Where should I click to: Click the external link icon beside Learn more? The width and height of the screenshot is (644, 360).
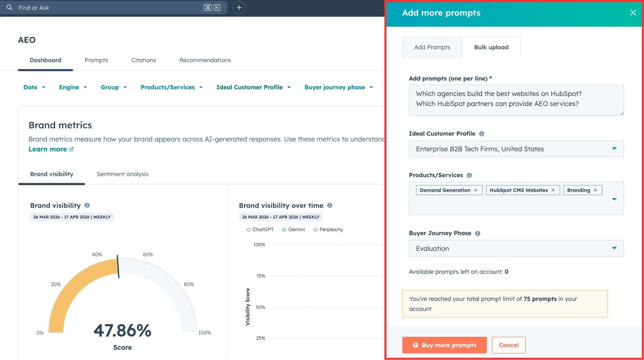pyautogui.click(x=72, y=149)
